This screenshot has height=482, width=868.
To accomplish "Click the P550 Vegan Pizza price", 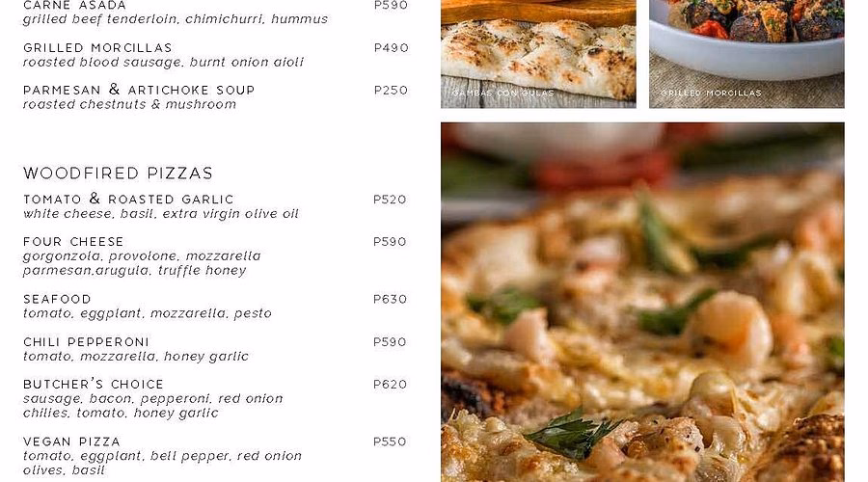I will [x=390, y=442].
